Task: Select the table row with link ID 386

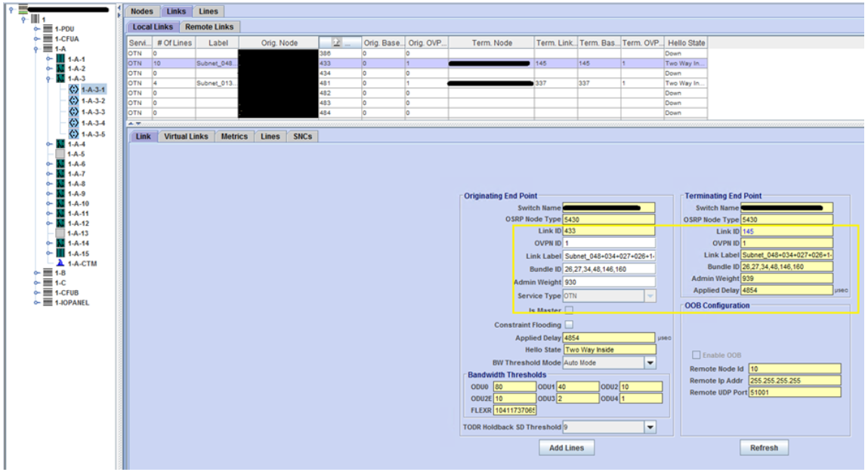Action: click(417, 53)
